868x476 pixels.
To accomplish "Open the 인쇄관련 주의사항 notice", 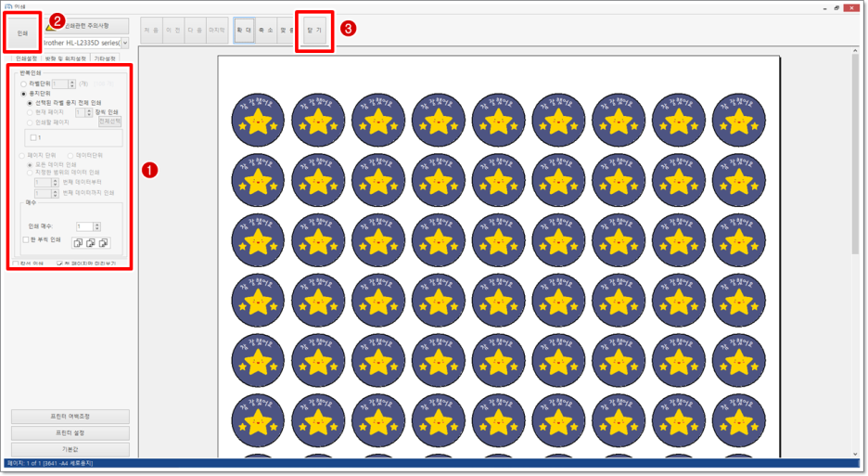I will click(x=87, y=25).
